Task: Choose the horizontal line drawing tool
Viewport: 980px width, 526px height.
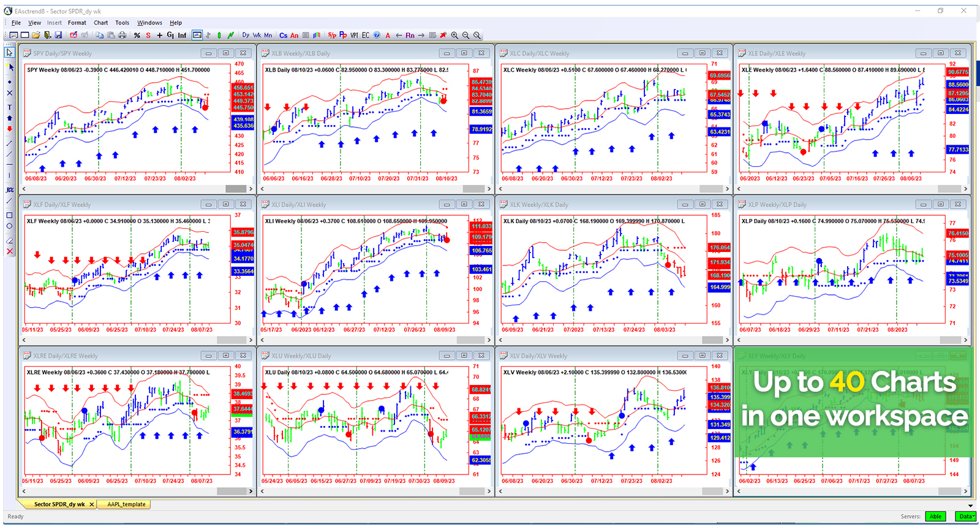Action: pos(9,164)
